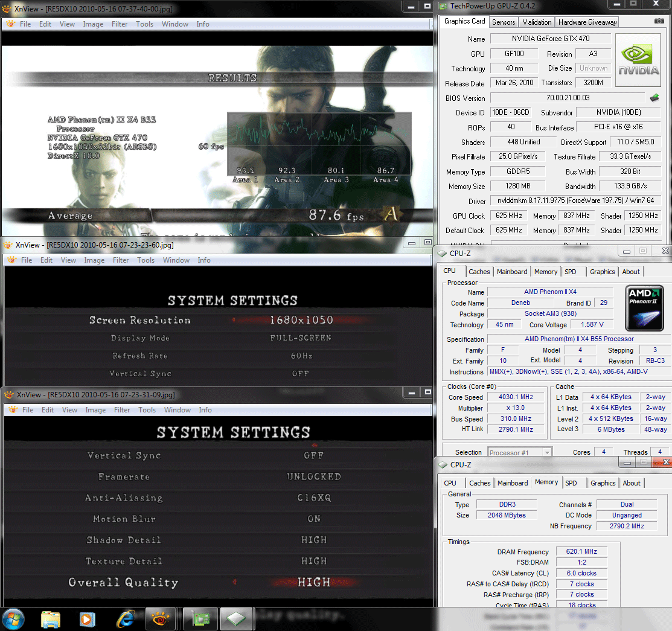This screenshot has width=672, height=631.
Task: Click the HT Link value 2790.1 MHz
Action: 516,429
